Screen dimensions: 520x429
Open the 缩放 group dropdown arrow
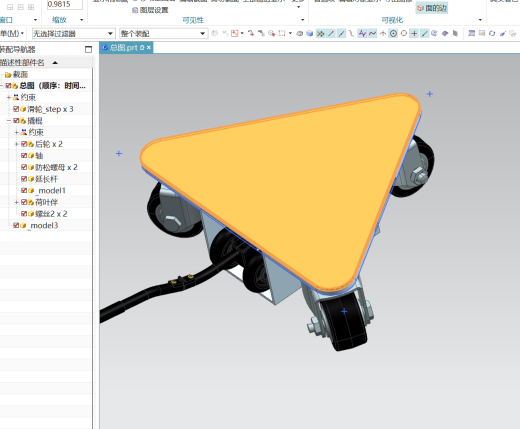point(82,20)
